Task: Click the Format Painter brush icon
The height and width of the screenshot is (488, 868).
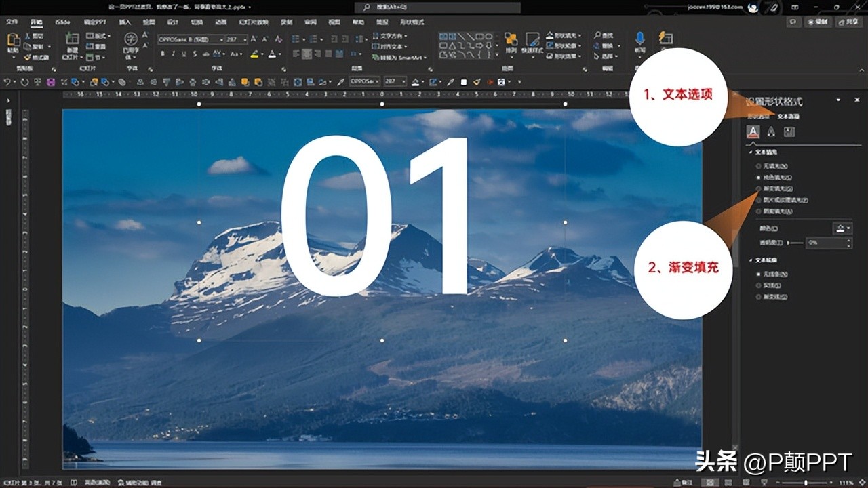Action: coord(28,58)
